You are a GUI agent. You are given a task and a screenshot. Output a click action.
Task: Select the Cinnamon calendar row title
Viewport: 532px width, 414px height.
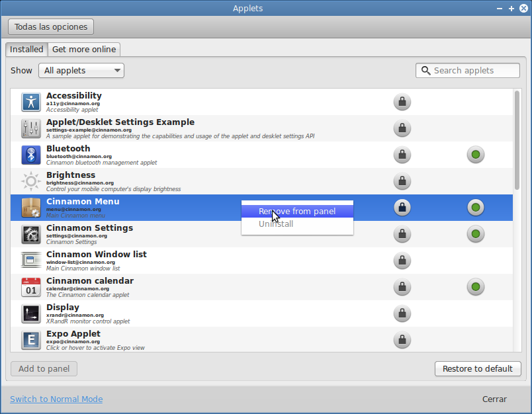[x=90, y=281]
